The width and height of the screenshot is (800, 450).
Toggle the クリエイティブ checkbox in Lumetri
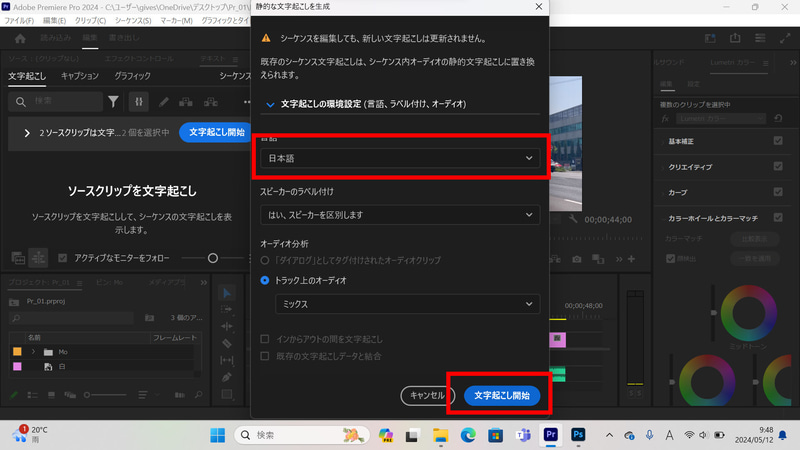pos(778,166)
